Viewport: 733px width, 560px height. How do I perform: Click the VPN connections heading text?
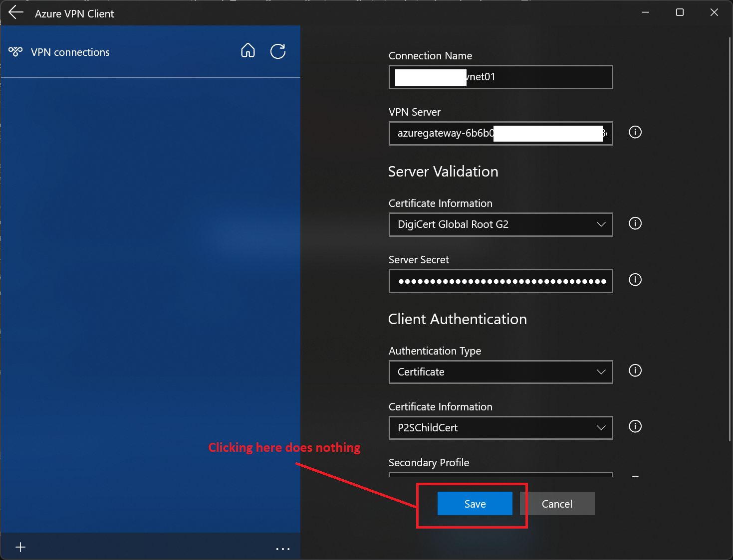pyautogui.click(x=70, y=52)
